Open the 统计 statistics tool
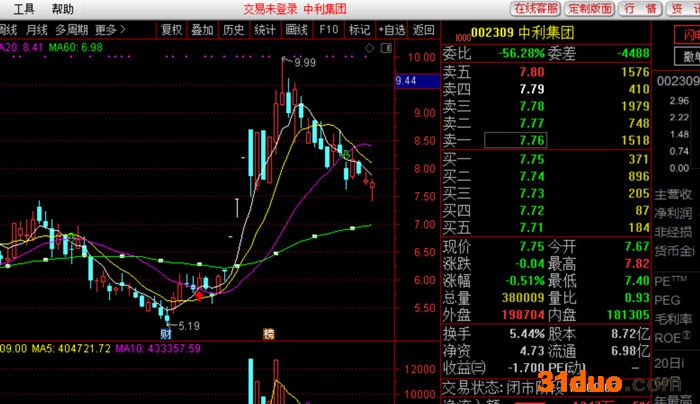 point(264,29)
